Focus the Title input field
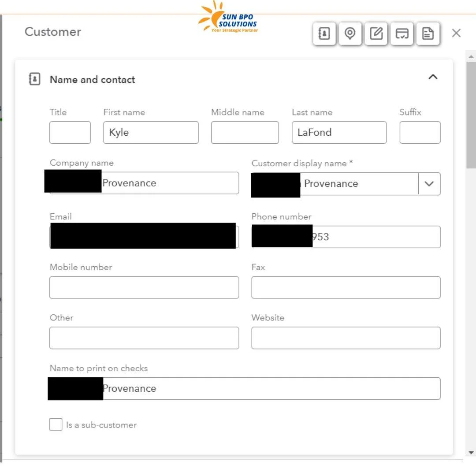Screen dimensions: 476x476 coord(70,132)
